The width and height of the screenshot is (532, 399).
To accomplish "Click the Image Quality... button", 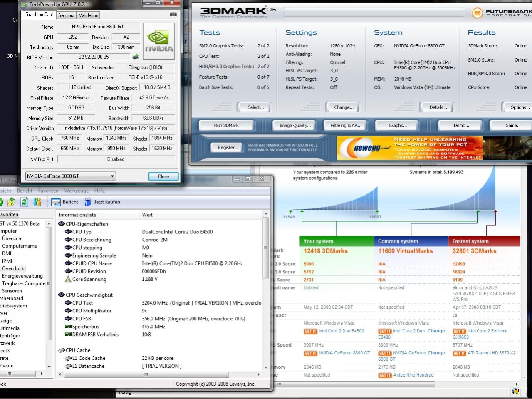I will pyautogui.click(x=295, y=125).
